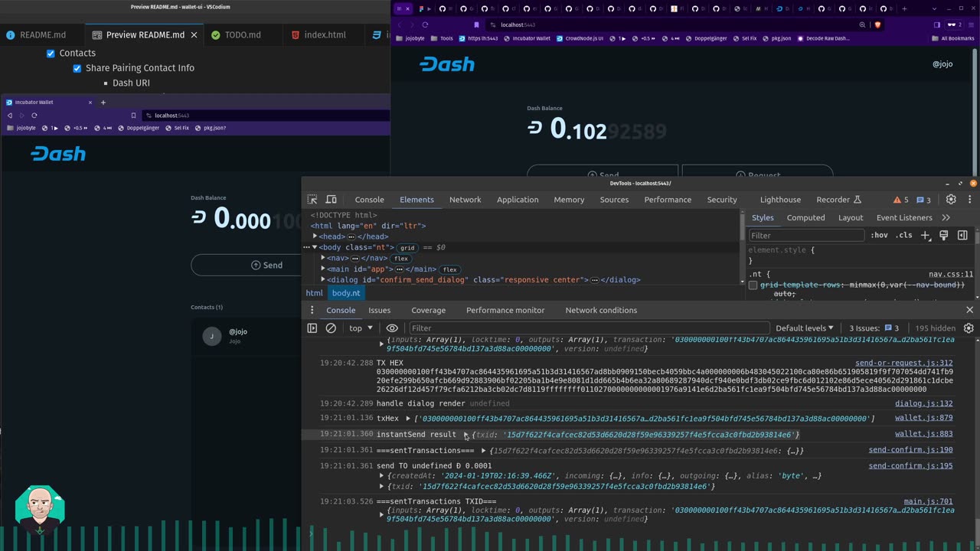980x551 pixels.
Task: Open Default levels log dropdown
Action: coord(805,328)
